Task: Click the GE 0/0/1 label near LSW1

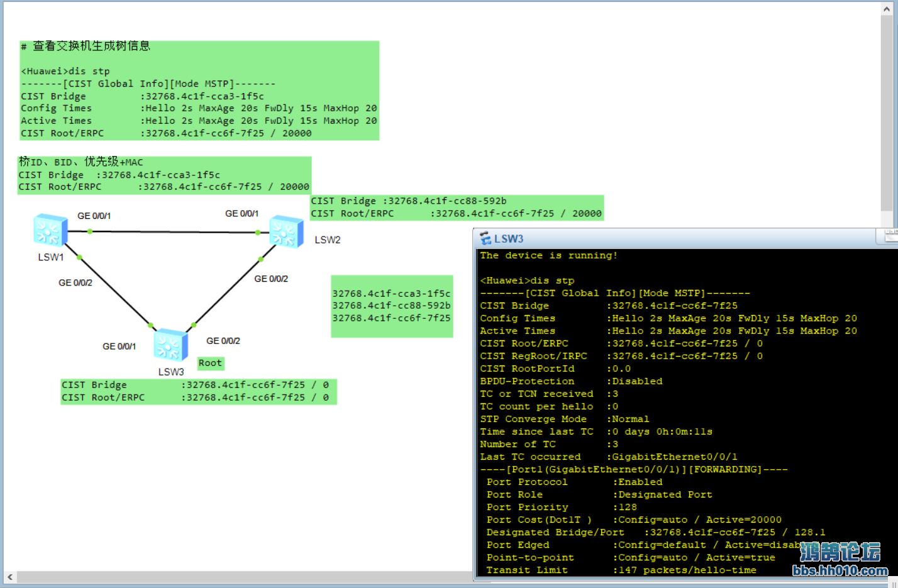Action: [x=94, y=216]
